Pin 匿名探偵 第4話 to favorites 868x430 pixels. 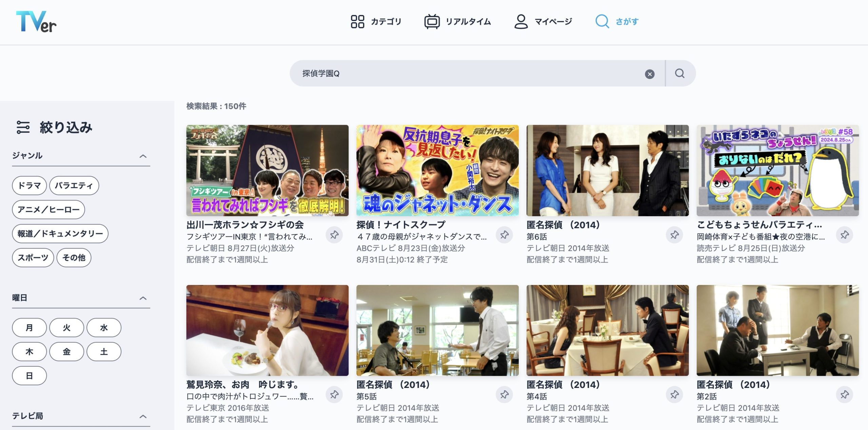[674, 394]
